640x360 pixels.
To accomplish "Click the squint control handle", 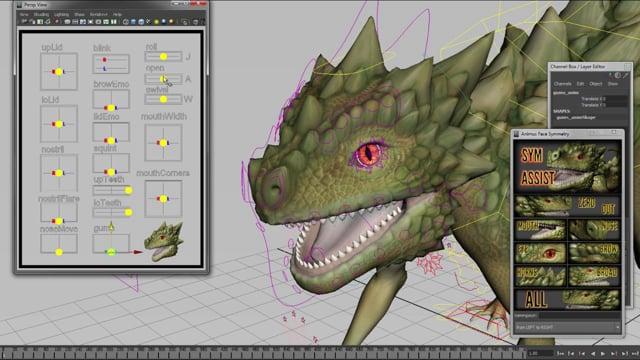I will (111, 172).
